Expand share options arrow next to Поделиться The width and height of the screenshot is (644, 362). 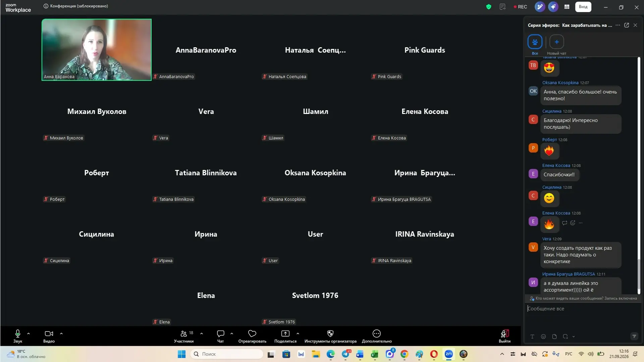298,334
